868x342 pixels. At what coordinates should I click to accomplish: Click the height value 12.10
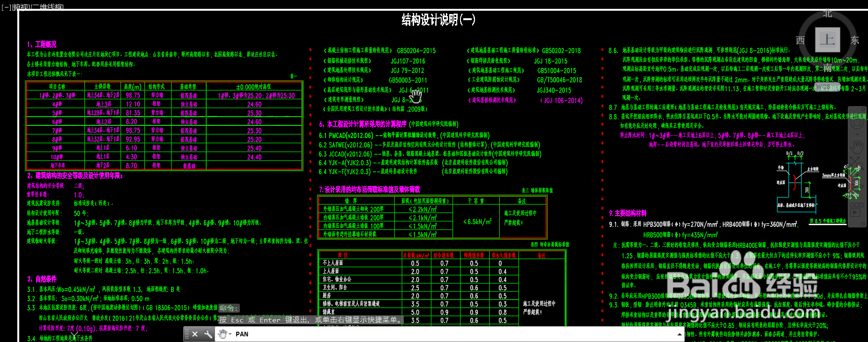[x=133, y=104]
